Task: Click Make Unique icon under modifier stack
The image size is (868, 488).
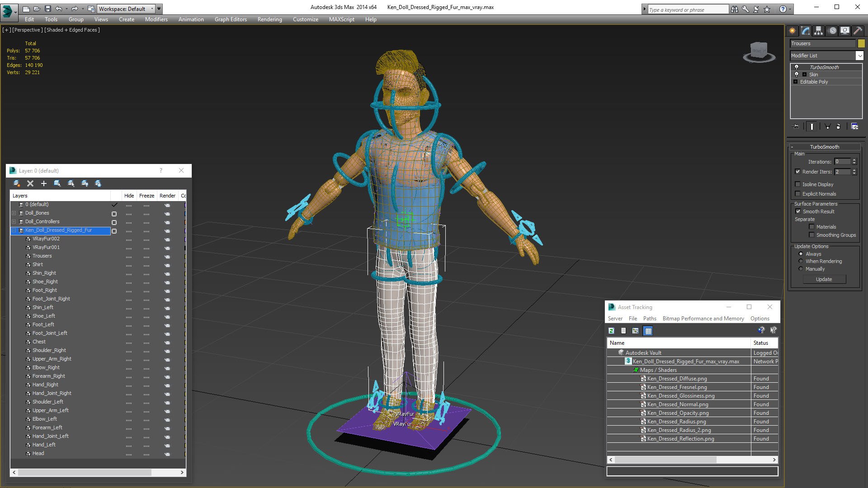Action: pos(827,127)
